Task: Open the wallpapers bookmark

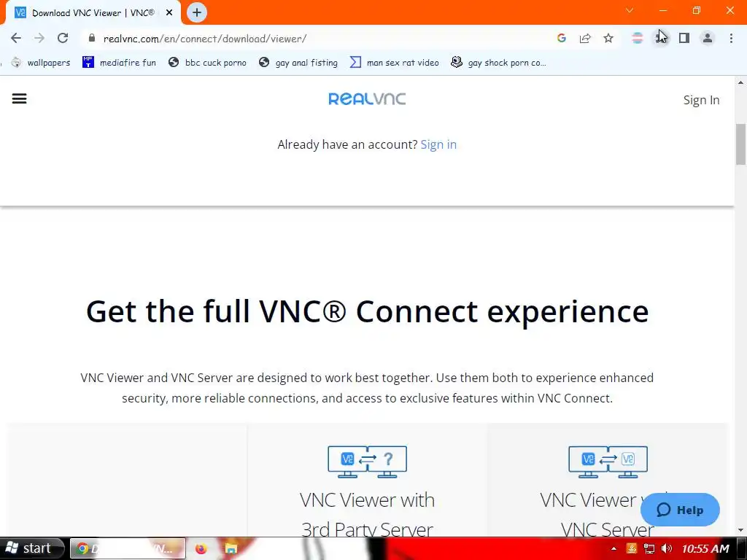Action: tap(41, 63)
